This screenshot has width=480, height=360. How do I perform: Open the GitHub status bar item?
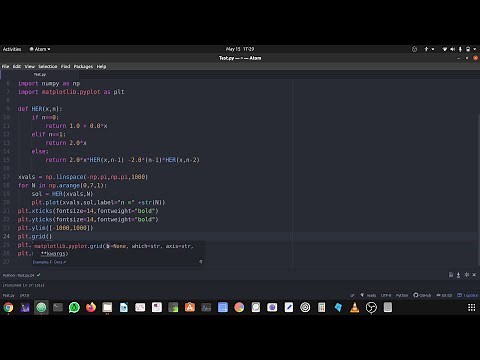click(422, 295)
